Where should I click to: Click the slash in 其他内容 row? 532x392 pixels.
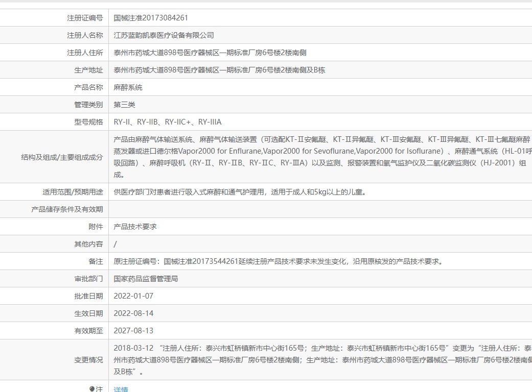click(x=115, y=244)
